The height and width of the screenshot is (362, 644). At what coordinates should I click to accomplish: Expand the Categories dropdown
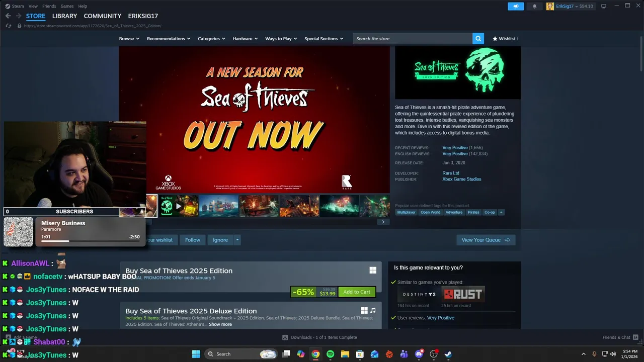(211, 39)
